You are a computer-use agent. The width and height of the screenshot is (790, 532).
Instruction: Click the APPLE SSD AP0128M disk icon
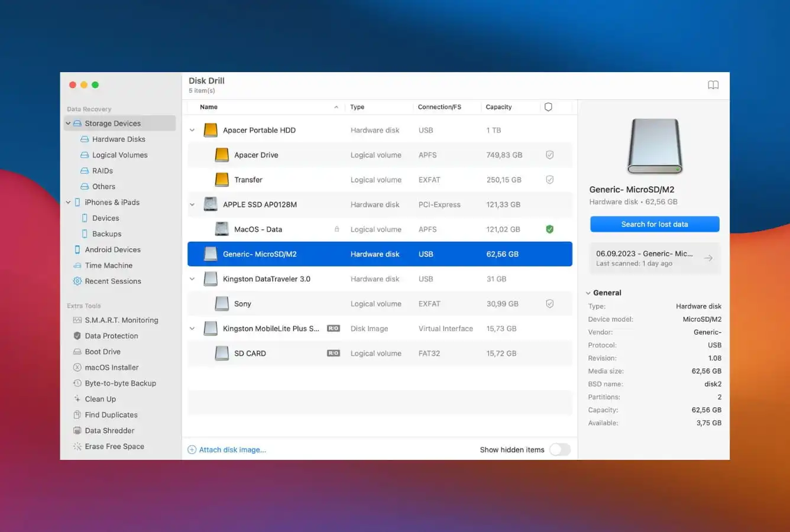(x=211, y=205)
